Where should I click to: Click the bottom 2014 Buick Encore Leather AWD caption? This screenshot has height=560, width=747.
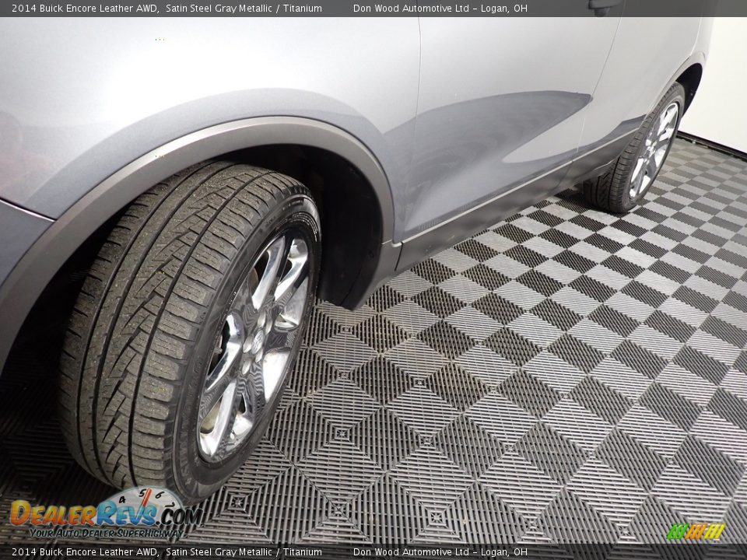coord(86,551)
